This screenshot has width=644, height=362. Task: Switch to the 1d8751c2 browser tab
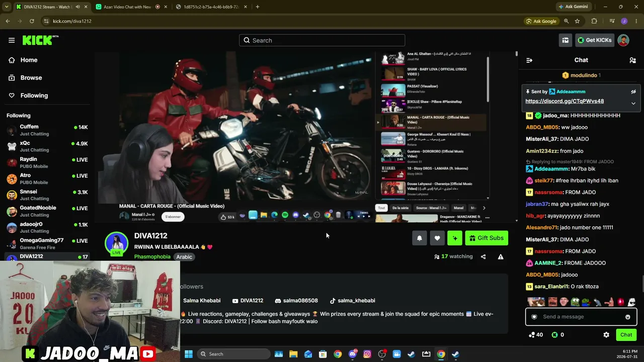pos(211,7)
